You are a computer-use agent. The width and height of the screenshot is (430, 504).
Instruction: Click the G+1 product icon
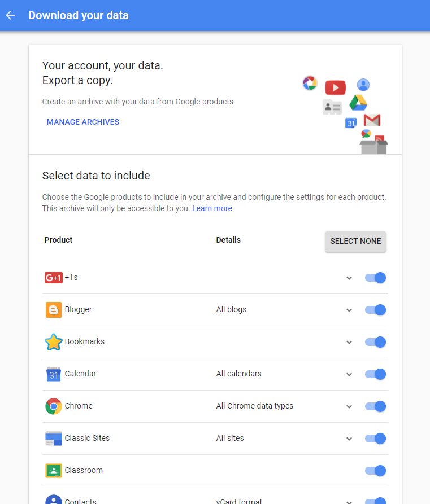(54, 277)
